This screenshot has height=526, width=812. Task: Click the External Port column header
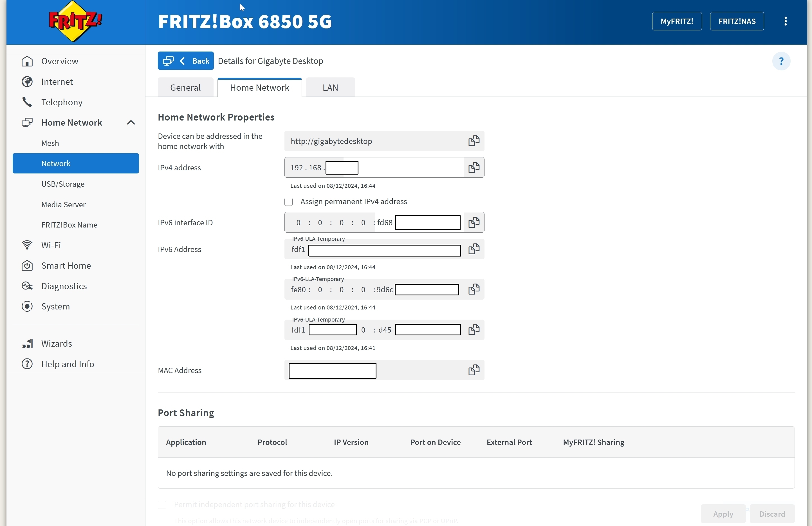(x=509, y=442)
